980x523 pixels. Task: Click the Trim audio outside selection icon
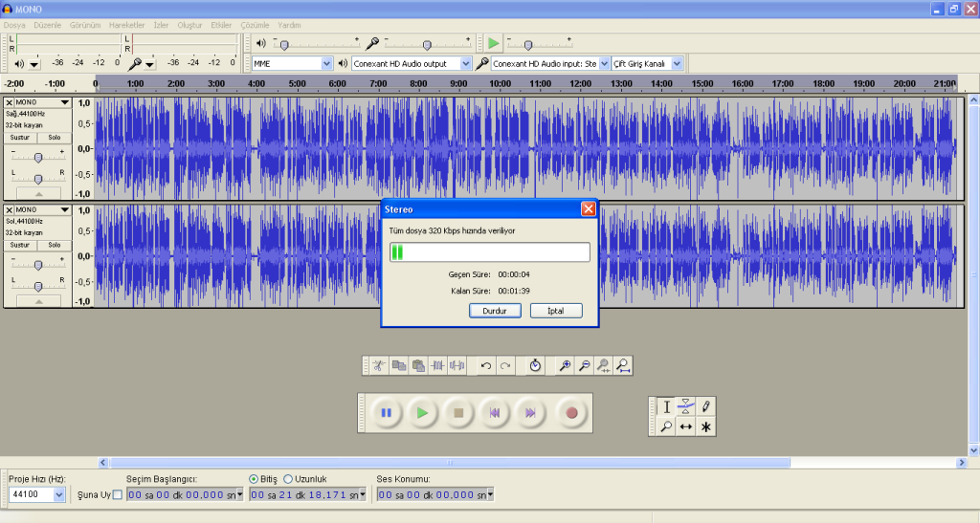pos(437,366)
